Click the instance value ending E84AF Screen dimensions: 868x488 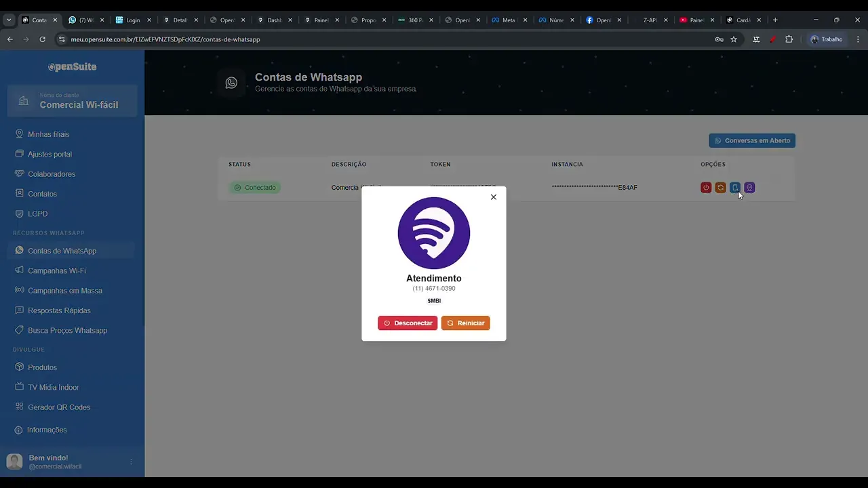[x=594, y=188]
